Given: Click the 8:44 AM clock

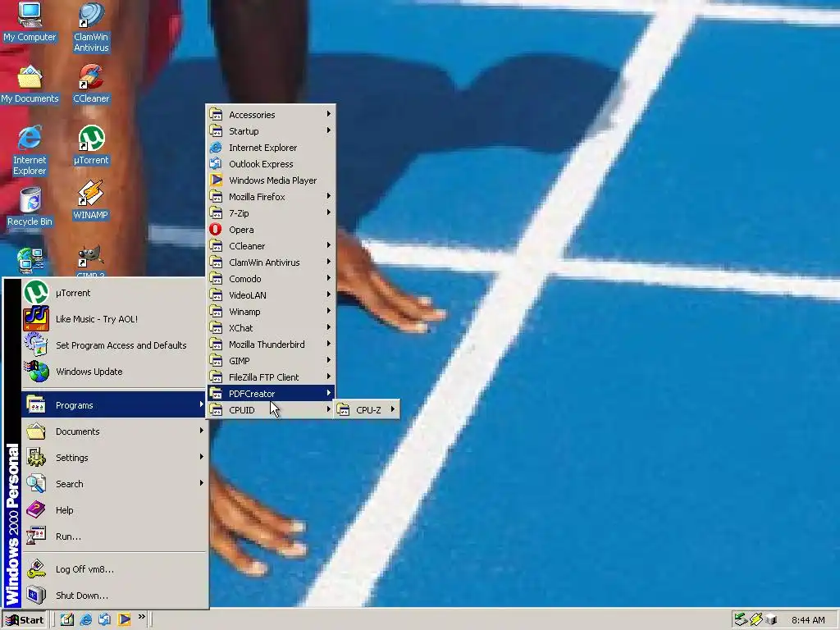Looking at the screenshot, I should tap(808, 620).
